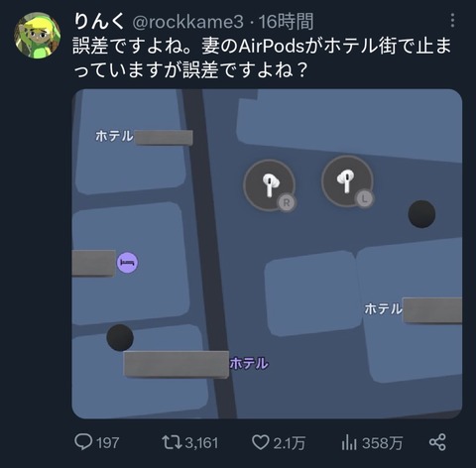
Task: Click the black dot near the right map edge
Action: point(421,214)
